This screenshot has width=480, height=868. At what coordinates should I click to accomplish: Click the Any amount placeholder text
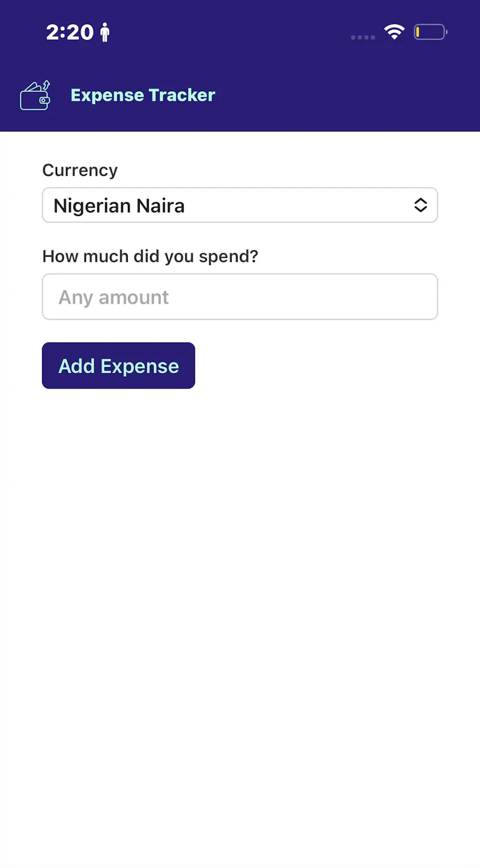click(113, 298)
